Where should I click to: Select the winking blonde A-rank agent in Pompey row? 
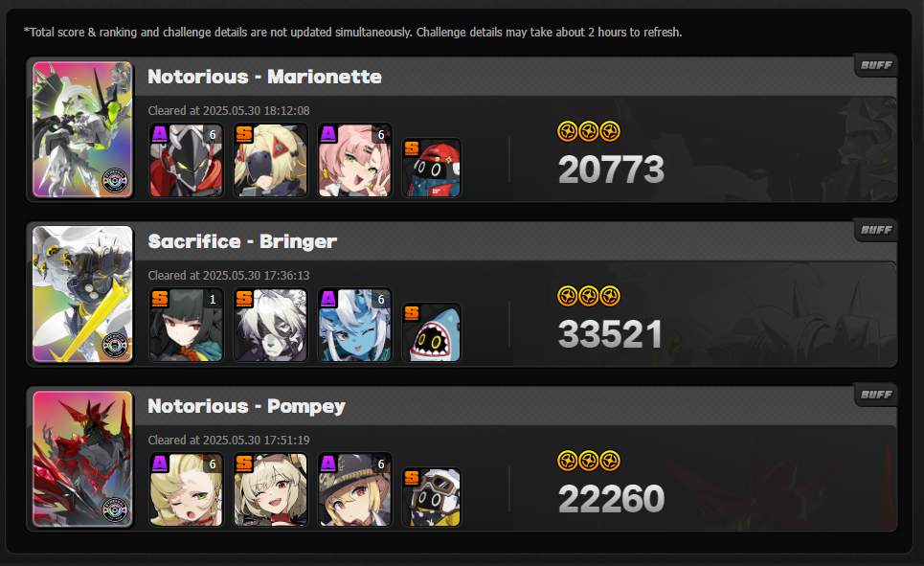point(186,489)
